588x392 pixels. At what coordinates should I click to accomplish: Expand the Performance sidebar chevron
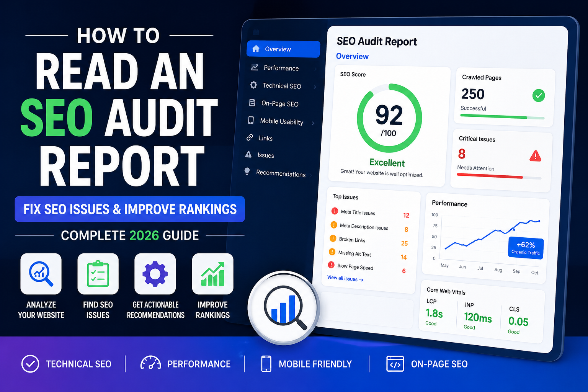coord(315,69)
